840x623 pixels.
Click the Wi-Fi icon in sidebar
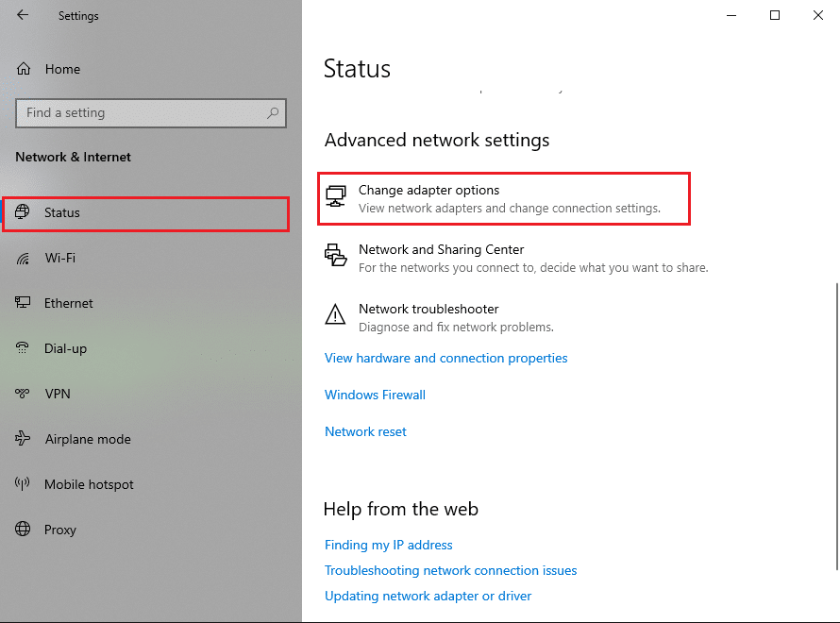[x=24, y=258]
